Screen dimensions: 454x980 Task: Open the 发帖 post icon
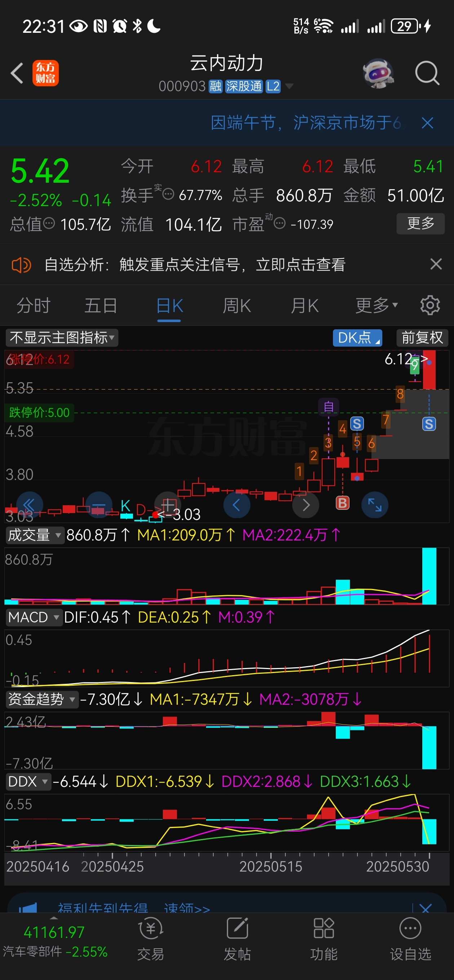237,939
